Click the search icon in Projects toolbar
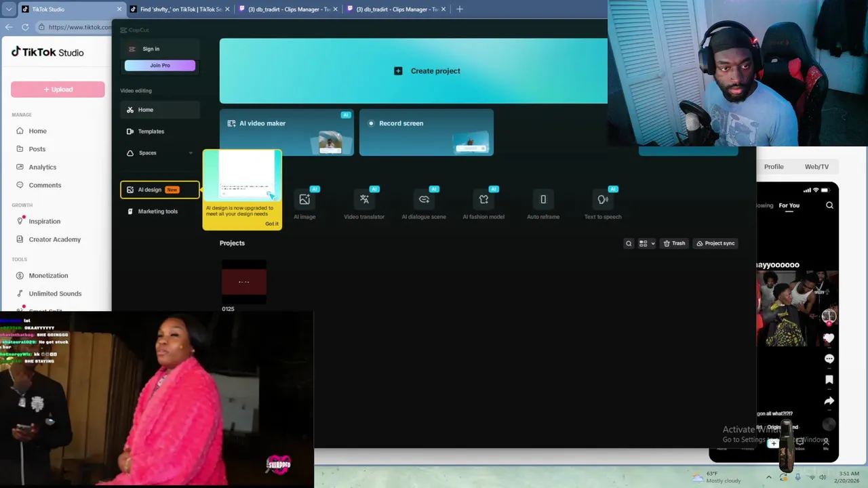The height and width of the screenshot is (488, 868). click(x=629, y=243)
